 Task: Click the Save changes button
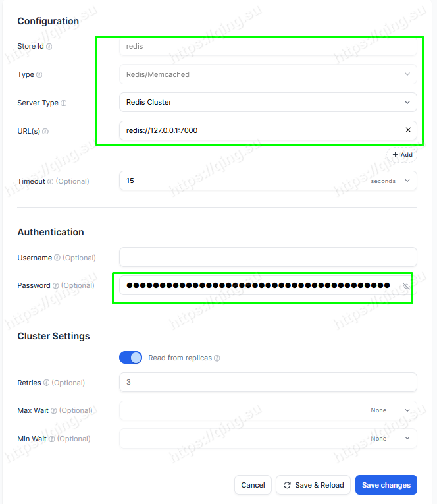click(386, 485)
